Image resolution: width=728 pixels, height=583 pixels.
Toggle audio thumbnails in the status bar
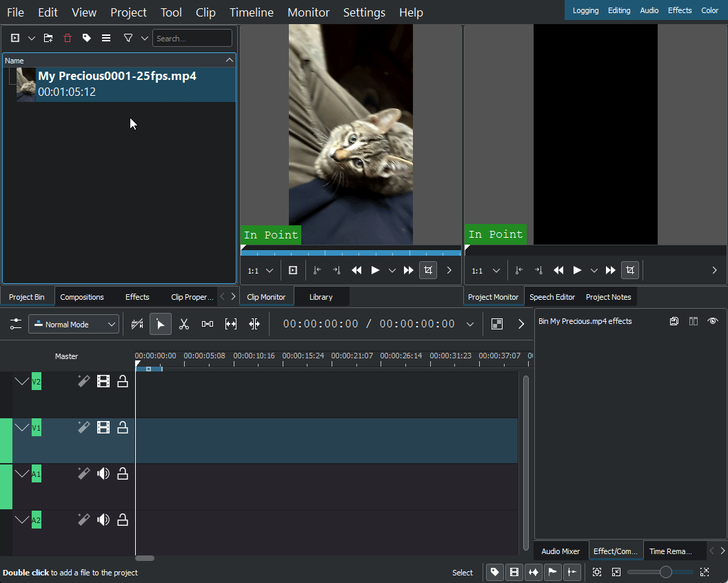(x=534, y=573)
